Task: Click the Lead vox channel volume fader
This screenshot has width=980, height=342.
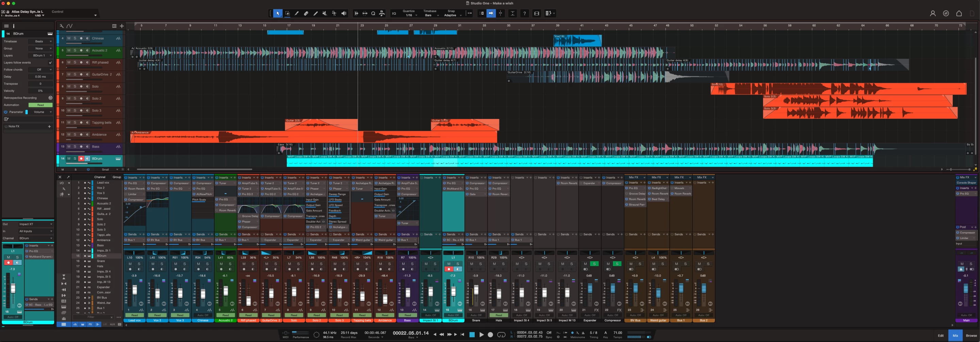Action: [x=134, y=291]
